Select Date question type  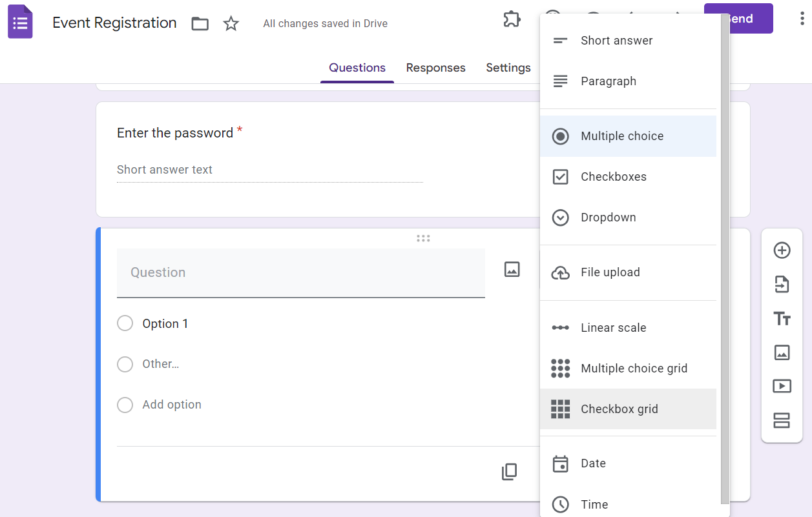tap(628, 463)
